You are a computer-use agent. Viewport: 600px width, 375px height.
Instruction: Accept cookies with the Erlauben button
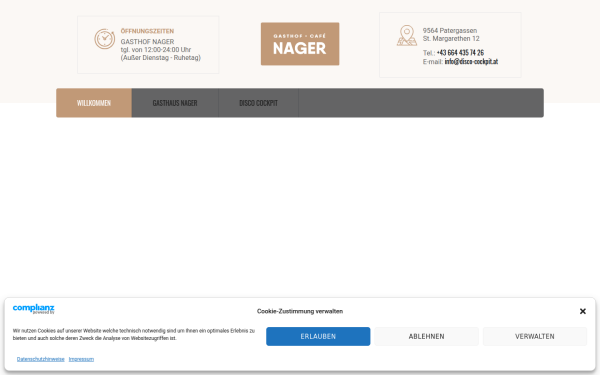pyautogui.click(x=318, y=336)
